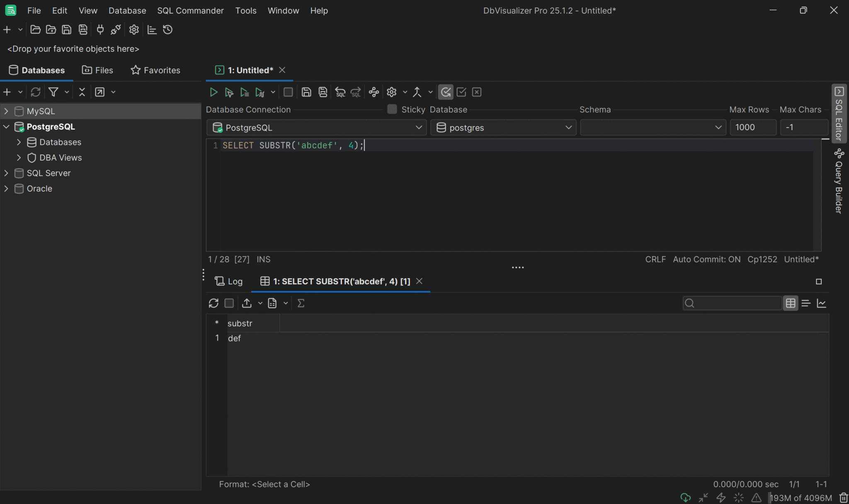
Task: Enable the chart view for results
Action: [x=822, y=303]
